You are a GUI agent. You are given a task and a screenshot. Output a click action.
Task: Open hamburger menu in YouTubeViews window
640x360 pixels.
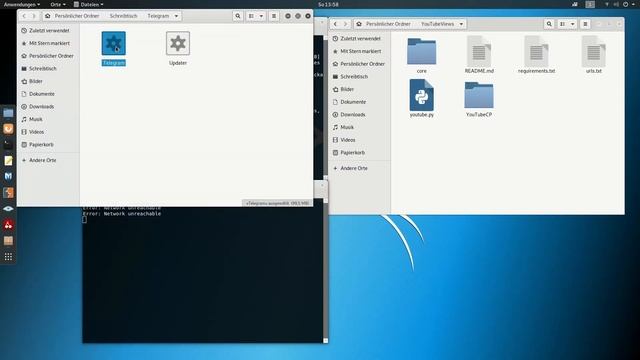pos(585,24)
